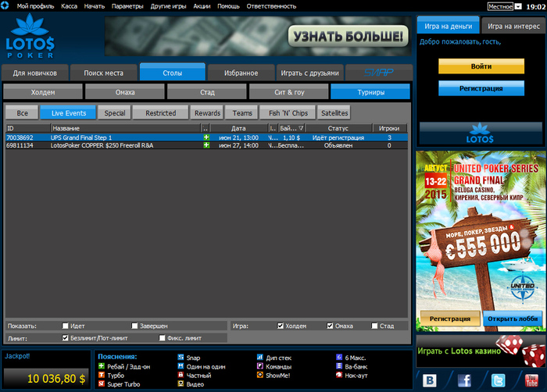The width and height of the screenshot is (547, 392).
Task: Switch to the Fish 'N' Chips tab
Action: click(x=288, y=113)
